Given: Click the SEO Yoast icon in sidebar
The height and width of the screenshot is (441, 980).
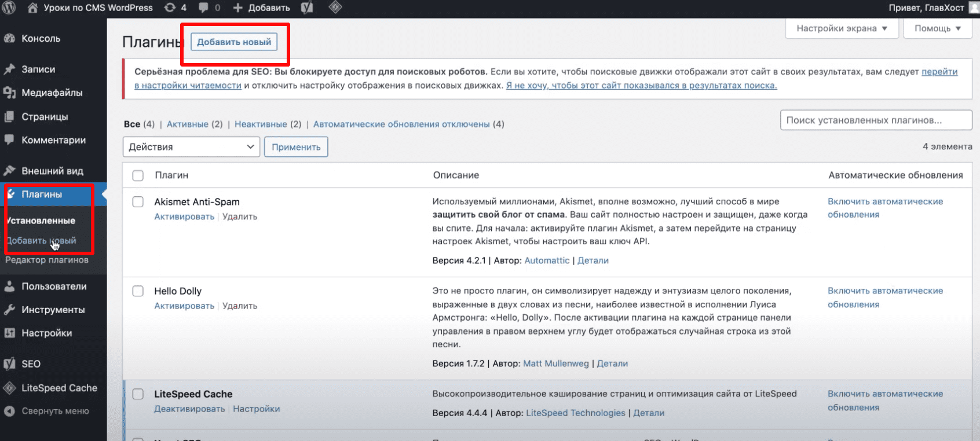Looking at the screenshot, I should coord(9,363).
